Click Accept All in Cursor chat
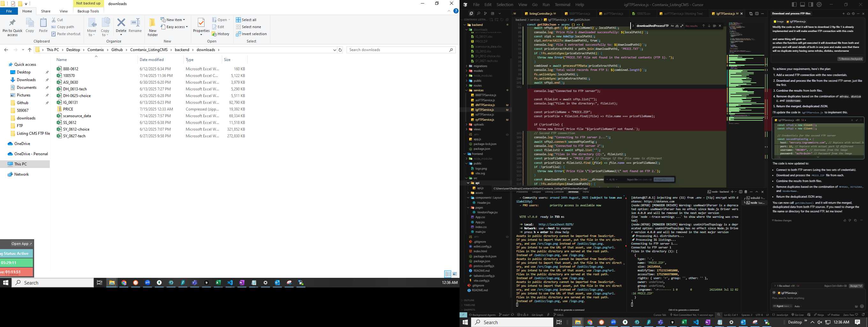The height and width of the screenshot is (327, 868). tap(856, 286)
